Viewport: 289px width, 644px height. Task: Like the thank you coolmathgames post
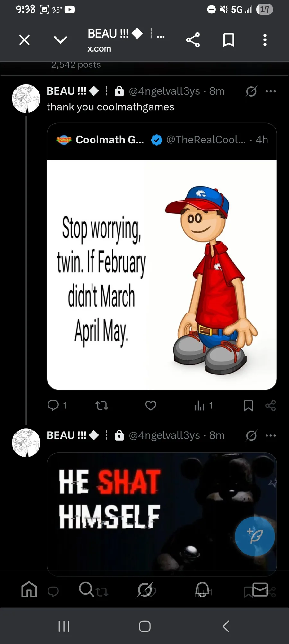pyautogui.click(x=151, y=406)
